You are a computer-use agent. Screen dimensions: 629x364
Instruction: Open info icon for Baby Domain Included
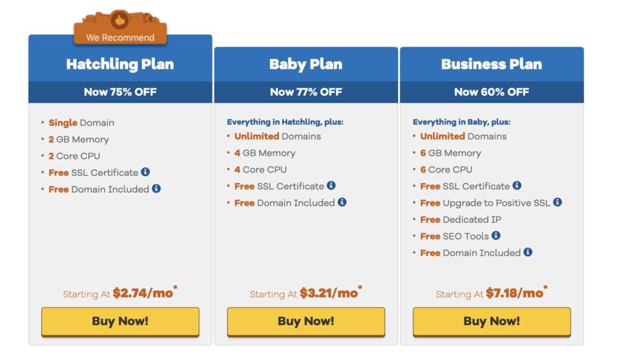[x=342, y=202]
